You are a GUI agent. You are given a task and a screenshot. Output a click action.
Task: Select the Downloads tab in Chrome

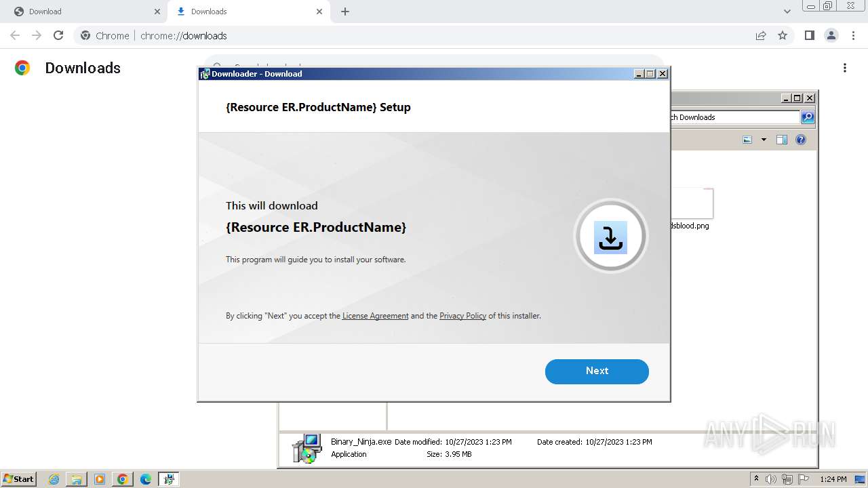click(248, 12)
